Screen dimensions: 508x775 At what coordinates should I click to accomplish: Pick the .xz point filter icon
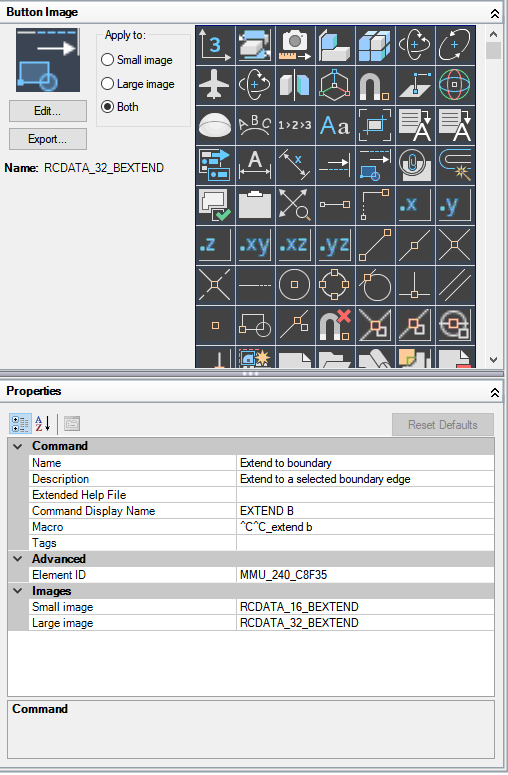(295, 246)
